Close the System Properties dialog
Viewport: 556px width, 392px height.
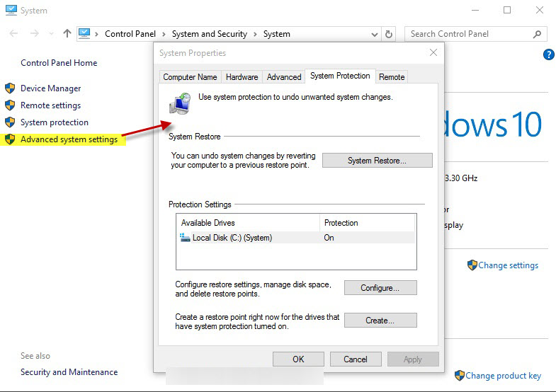433,53
